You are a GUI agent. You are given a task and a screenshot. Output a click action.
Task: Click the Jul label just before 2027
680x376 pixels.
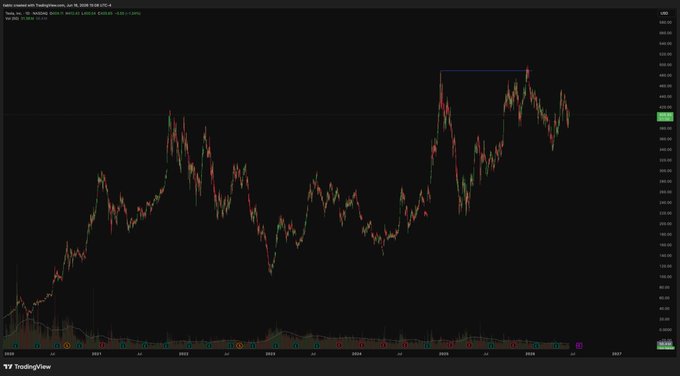[572, 354]
